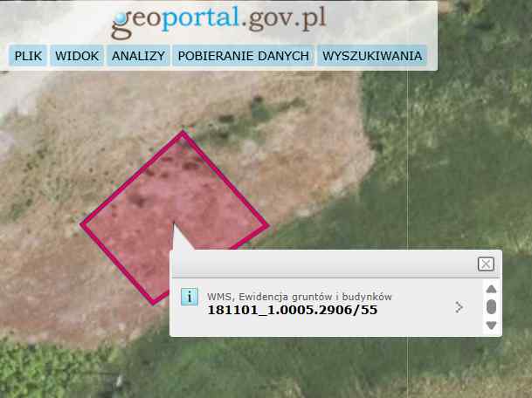Viewport: 532px width, 398px height.
Task: Click the right corner of the pink parcel outline
Action: coord(266,225)
